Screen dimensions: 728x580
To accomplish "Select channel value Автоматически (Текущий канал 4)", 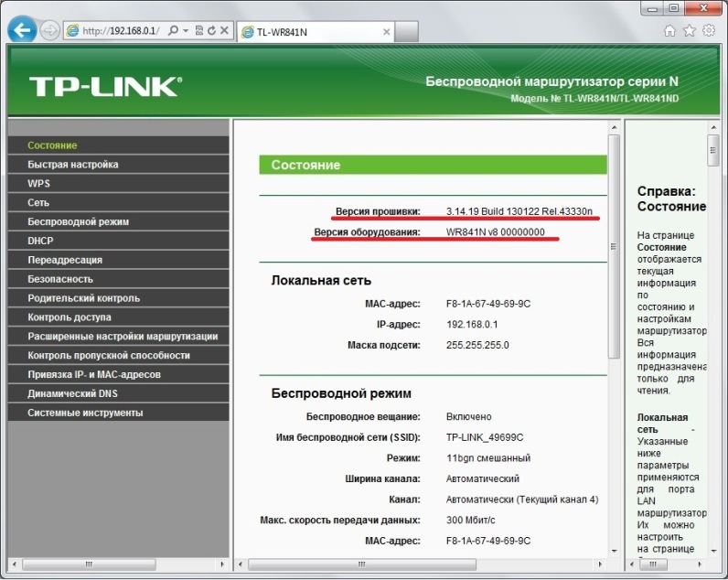I will point(522,499).
